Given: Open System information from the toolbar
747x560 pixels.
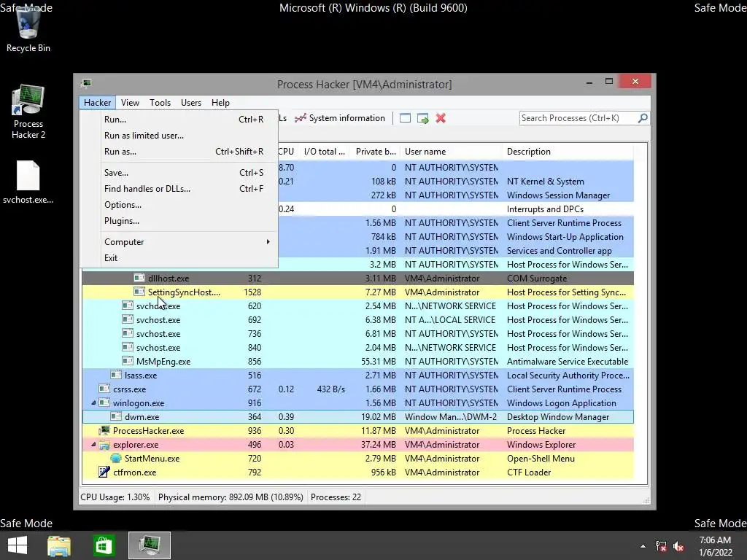Looking at the screenshot, I should click(x=340, y=118).
